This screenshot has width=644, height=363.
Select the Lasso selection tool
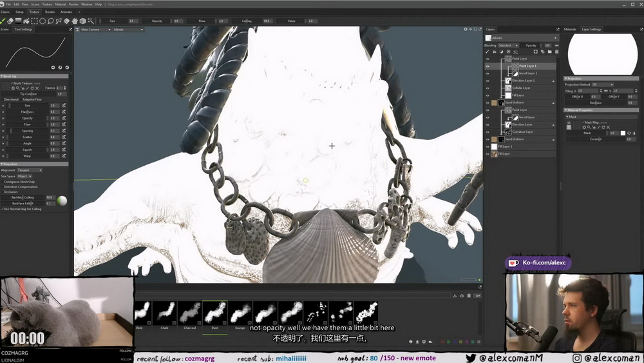pos(50,21)
